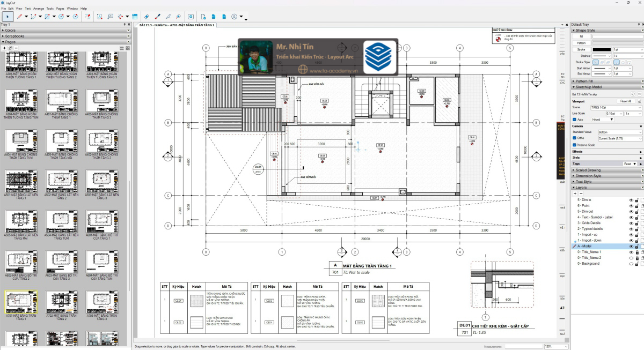
Task: Show the 0 - Background layer
Action: point(631,264)
